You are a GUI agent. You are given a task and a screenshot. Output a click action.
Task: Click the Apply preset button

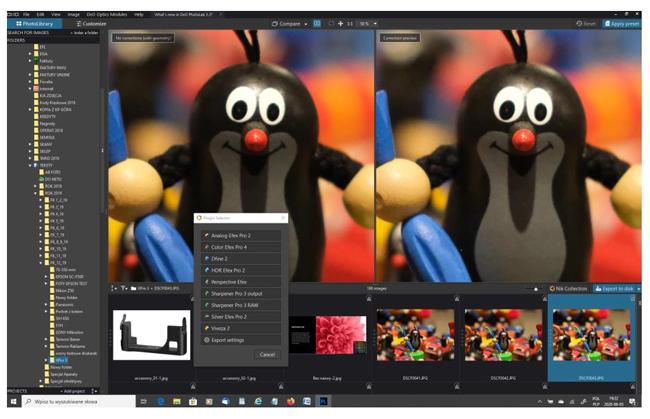(622, 24)
